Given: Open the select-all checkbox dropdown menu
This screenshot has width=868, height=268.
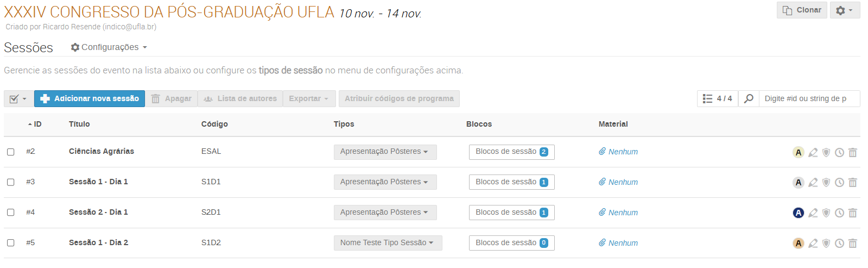Looking at the screenshot, I should (18, 99).
